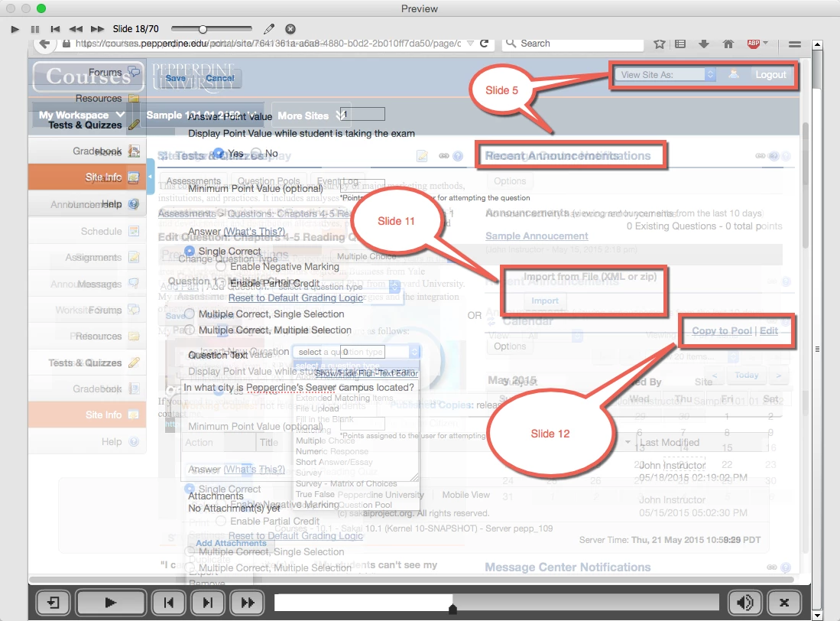Open the bookmarks list icon next to star
Screen dimensions: 840x621
(680, 44)
